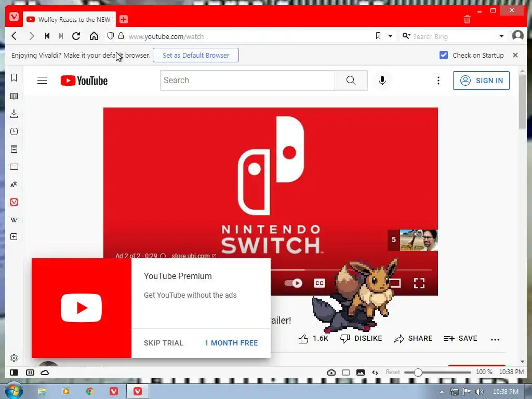Toggle the video autoplay switch
The height and width of the screenshot is (399, 532).
click(x=294, y=283)
